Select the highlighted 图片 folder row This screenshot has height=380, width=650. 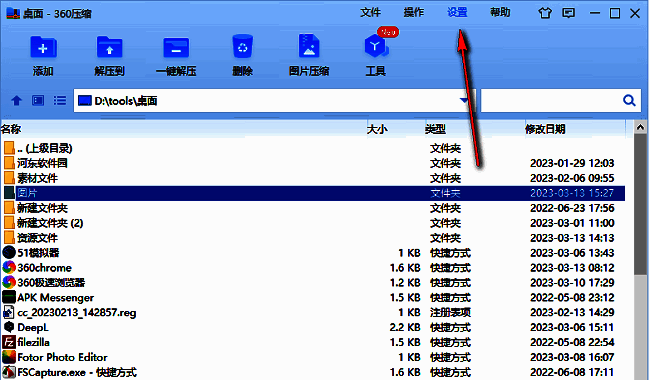[313, 193]
